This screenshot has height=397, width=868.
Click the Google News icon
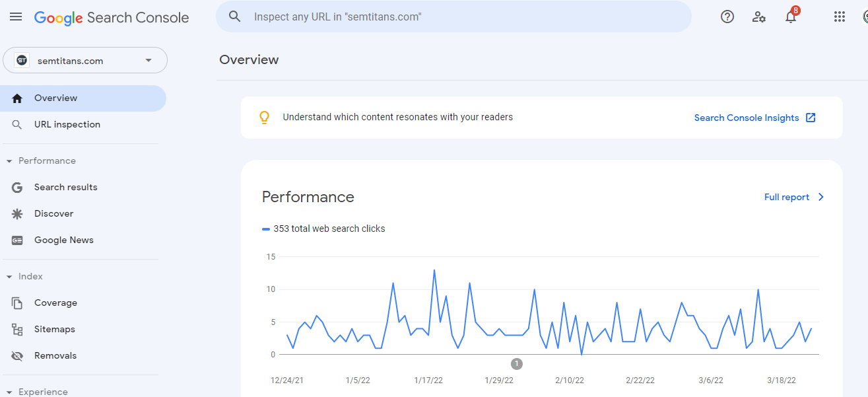click(x=17, y=240)
